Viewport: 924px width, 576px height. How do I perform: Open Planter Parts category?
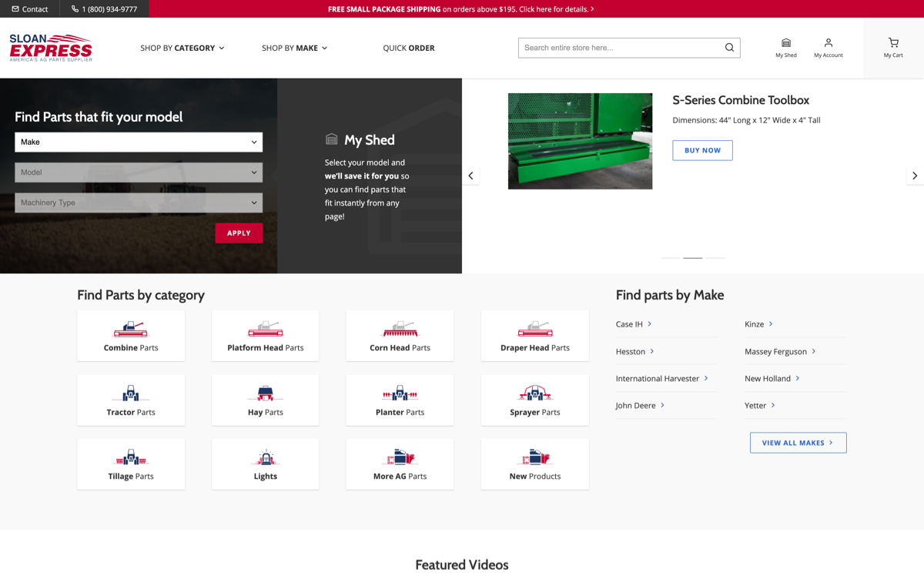[400, 400]
